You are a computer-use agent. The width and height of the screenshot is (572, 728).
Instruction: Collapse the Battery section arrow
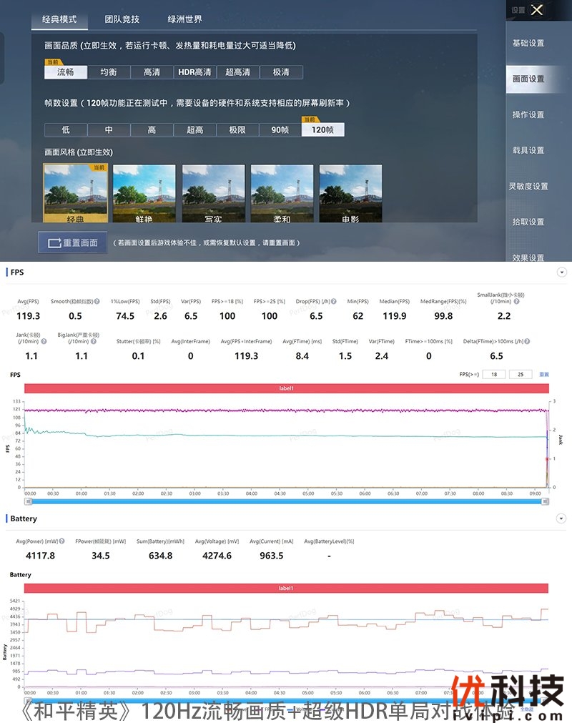[561, 518]
